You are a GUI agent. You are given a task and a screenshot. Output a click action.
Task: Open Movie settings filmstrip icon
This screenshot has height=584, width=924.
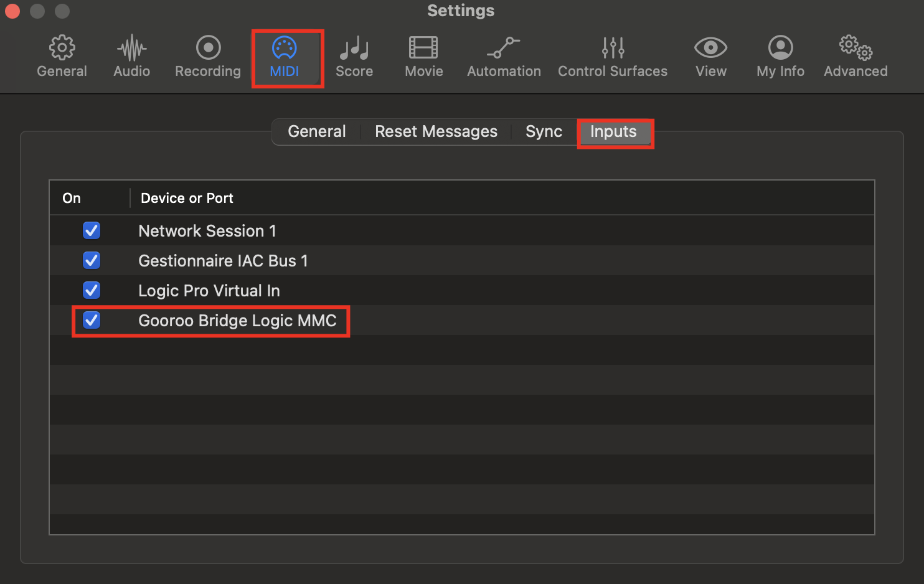pyautogui.click(x=423, y=47)
